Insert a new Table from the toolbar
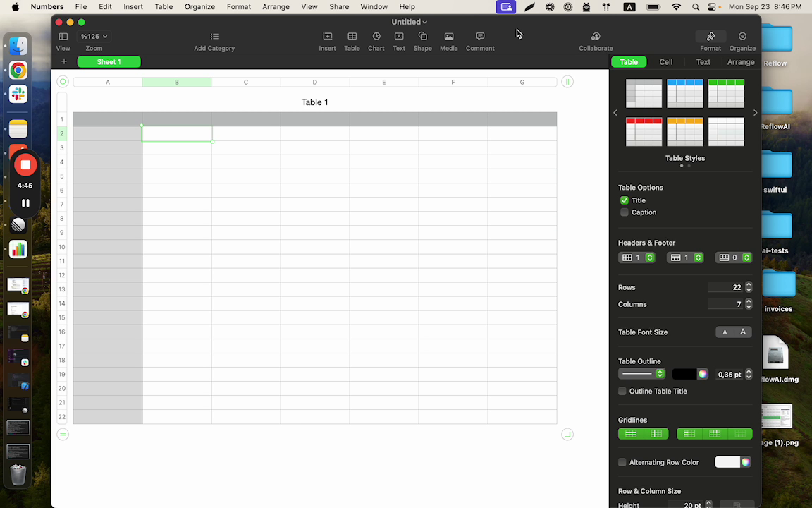 352,40
